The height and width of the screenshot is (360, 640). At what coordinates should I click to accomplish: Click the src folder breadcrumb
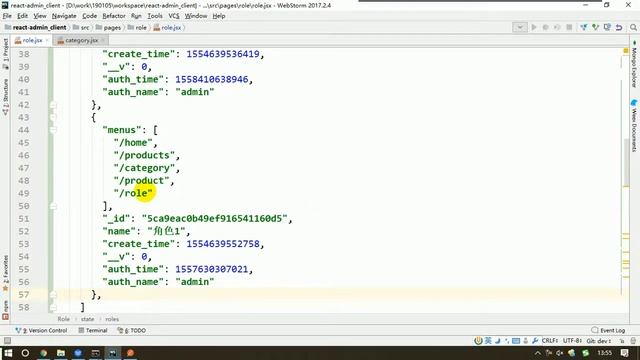81,28
